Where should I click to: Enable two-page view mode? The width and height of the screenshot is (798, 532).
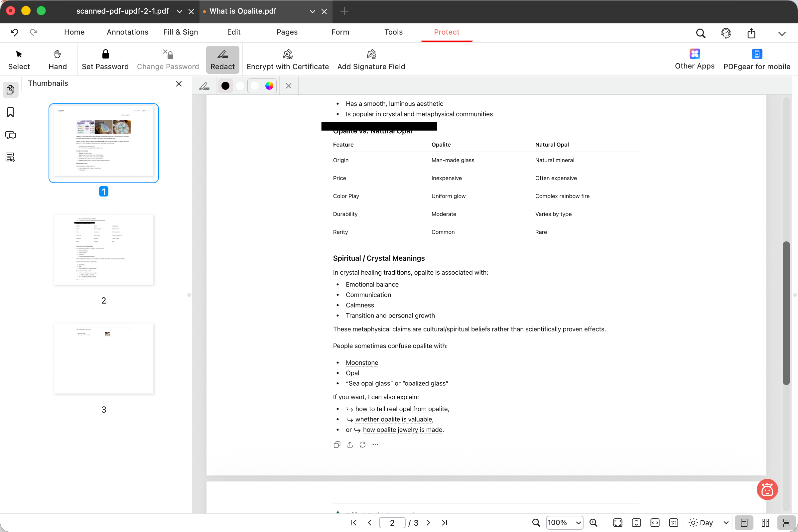765,522
